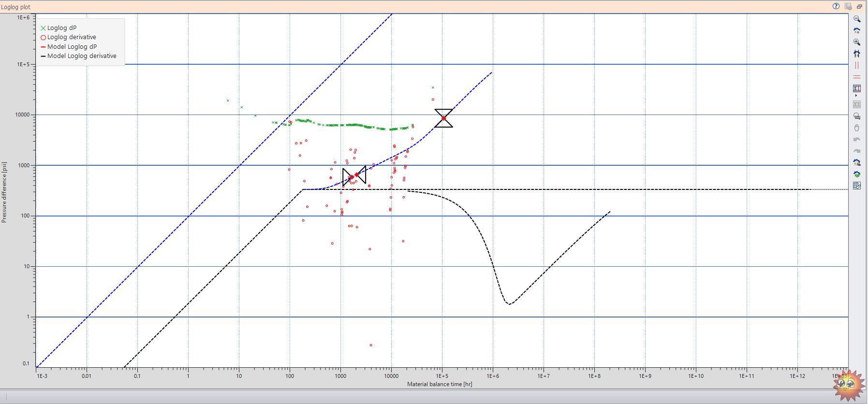The height and width of the screenshot is (404, 868).
Task: Click the zoom out magnifier icon
Action: [x=857, y=19]
